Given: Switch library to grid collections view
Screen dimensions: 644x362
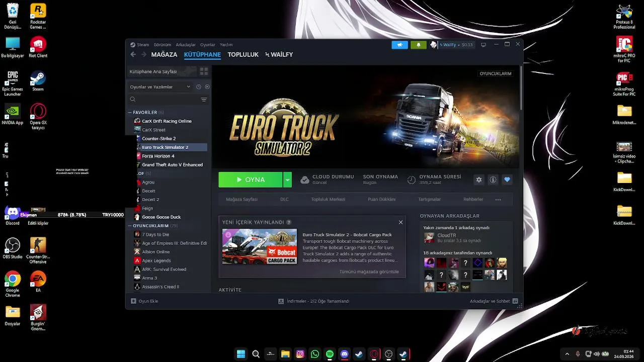Looking at the screenshot, I should click(204, 71).
